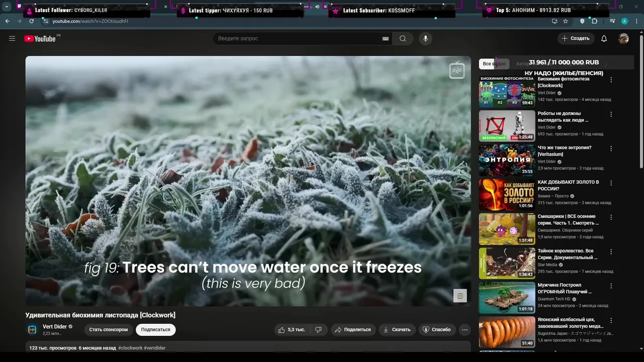Open 'Роботы не должны выглядеть как люди' video title
644x362 pixels.
[x=563, y=117]
